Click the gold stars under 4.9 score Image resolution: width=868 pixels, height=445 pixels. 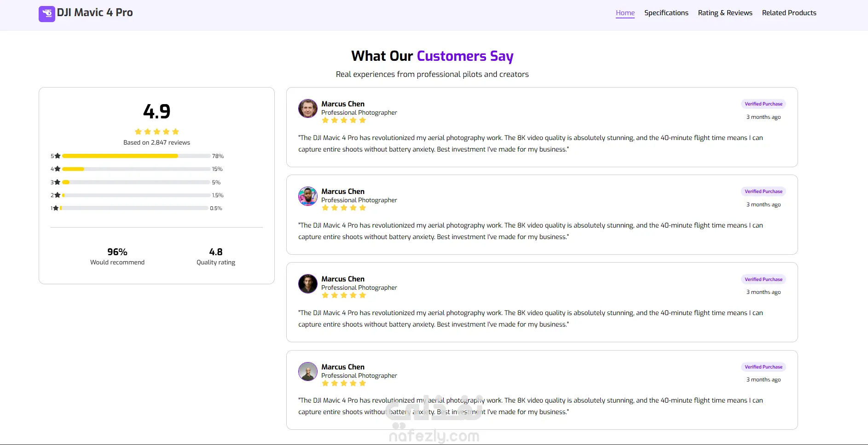coord(157,131)
